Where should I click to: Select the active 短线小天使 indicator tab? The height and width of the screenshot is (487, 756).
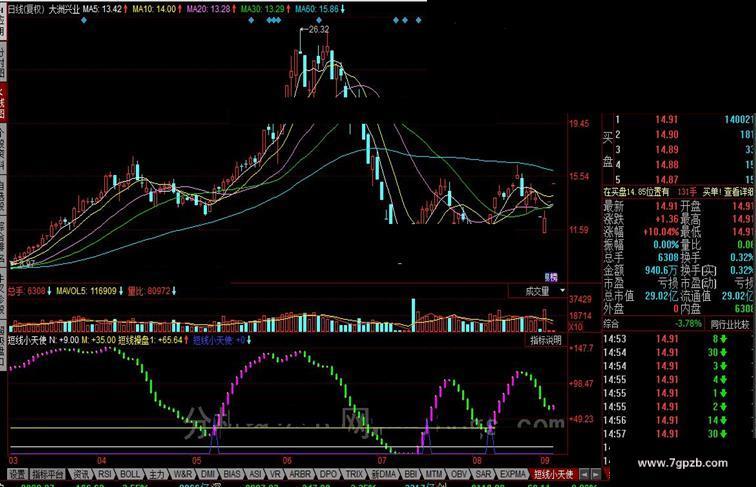(x=553, y=474)
